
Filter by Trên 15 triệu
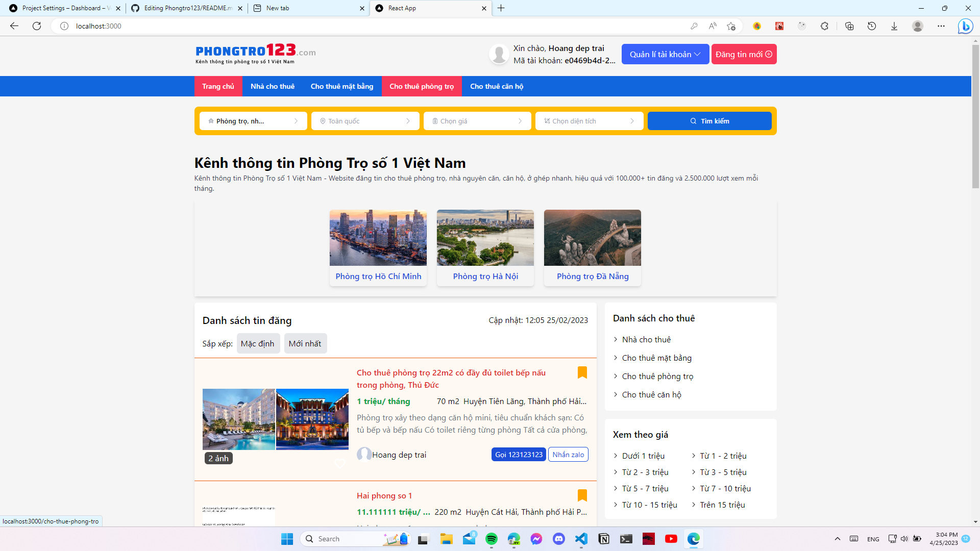point(722,505)
